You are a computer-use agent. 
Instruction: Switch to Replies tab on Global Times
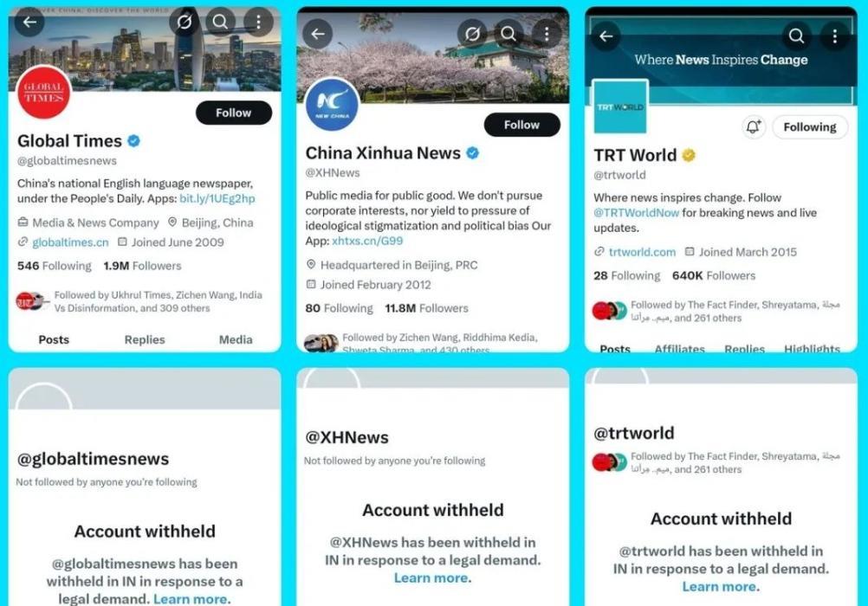145,340
